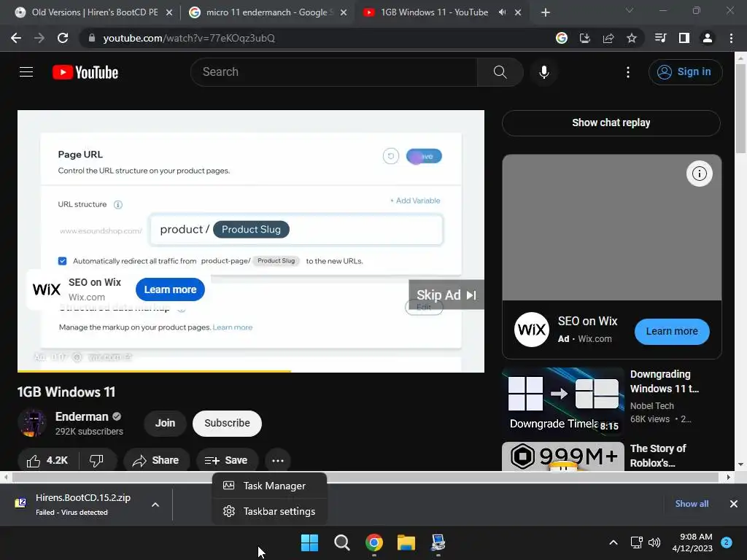Join the Enderman channel
The image size is (747, 560).
coord(165,424)
